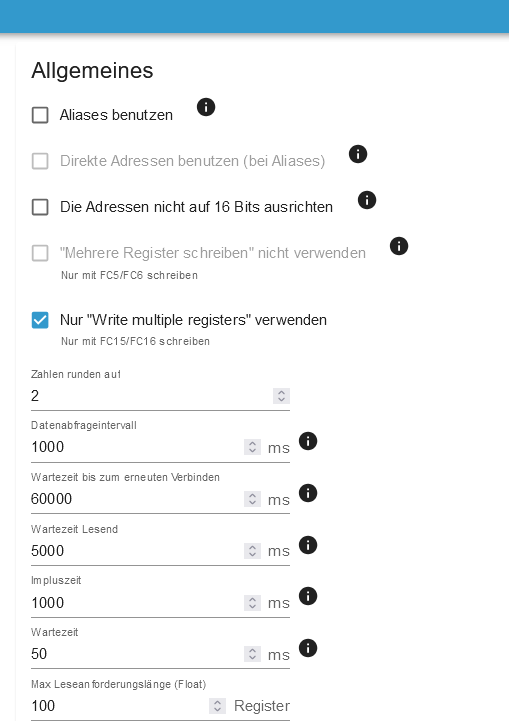Click the Max Leseanforderungslänge field with 100

coord(120,706)
